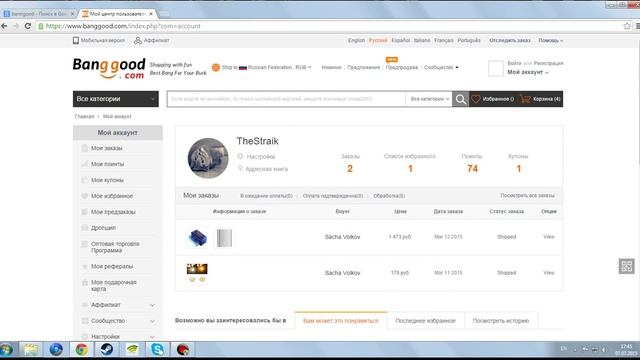Image resolution: width=640 pixels, height=360 pixels.
Task: Open Избранное wishlist heart icon
Action: (x=476, y=99)
